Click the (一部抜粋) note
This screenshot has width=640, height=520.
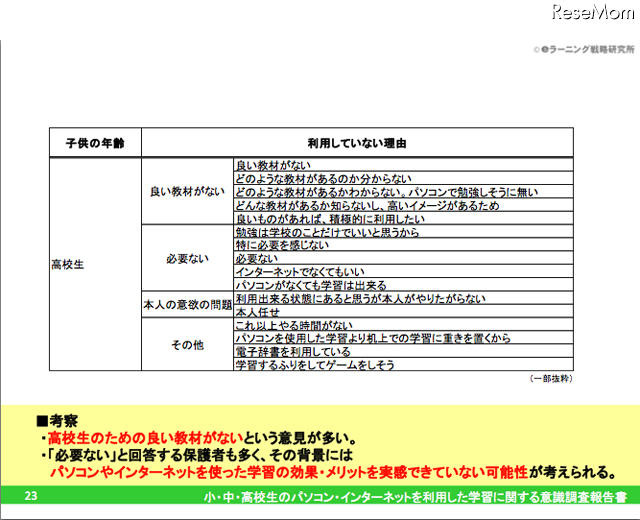[551, 378]
